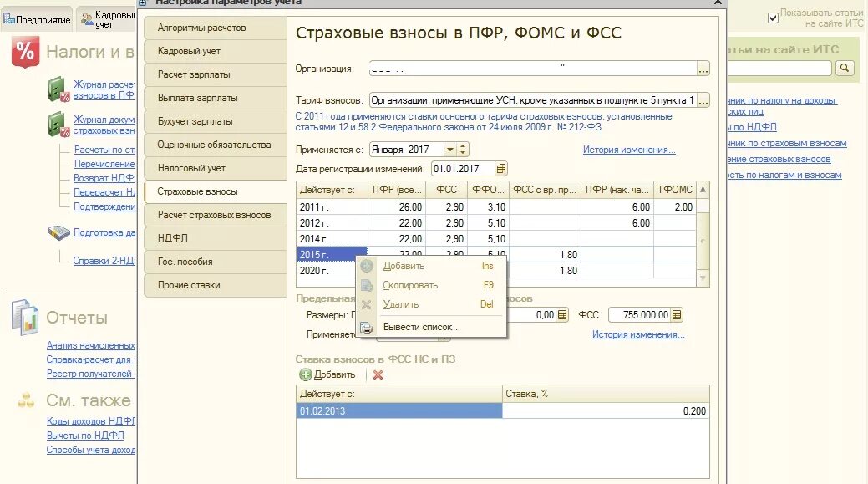The image size is (868, 484).
Task: Click the red delete X in ФСС НС toolbar
Action: [378, 374]
